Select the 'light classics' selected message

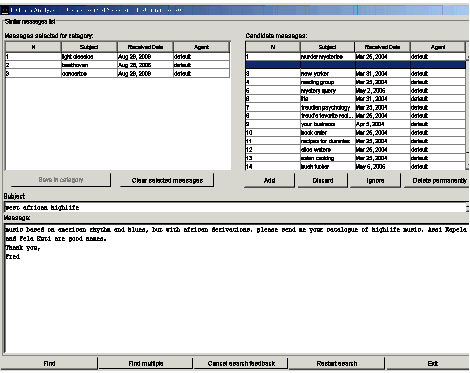[117, 56]
